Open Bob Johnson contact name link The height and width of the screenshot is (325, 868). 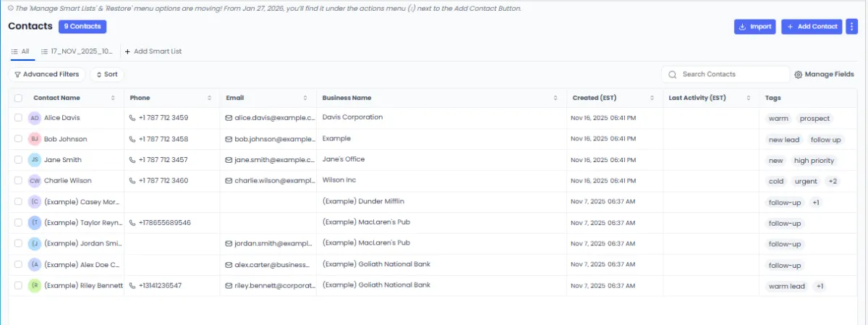point(65,139)
